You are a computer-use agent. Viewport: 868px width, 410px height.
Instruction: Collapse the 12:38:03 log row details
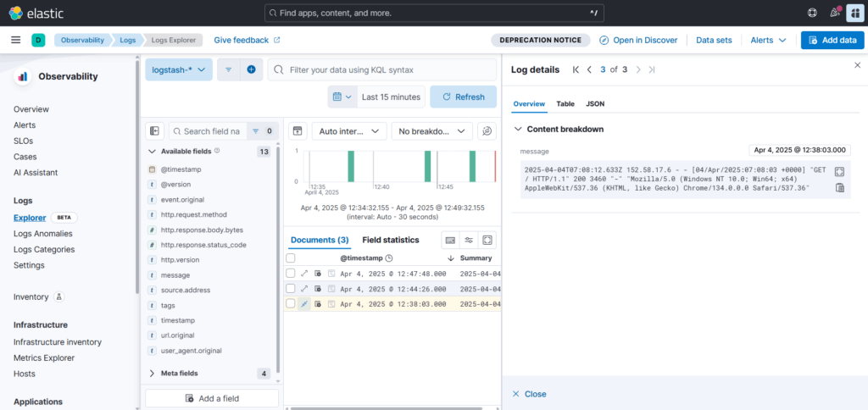304,304
